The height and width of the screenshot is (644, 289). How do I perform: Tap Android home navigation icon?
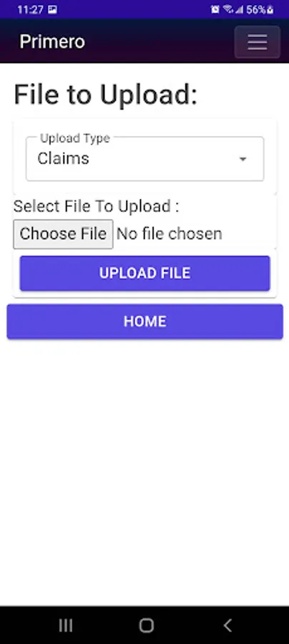tap(146, 625)
